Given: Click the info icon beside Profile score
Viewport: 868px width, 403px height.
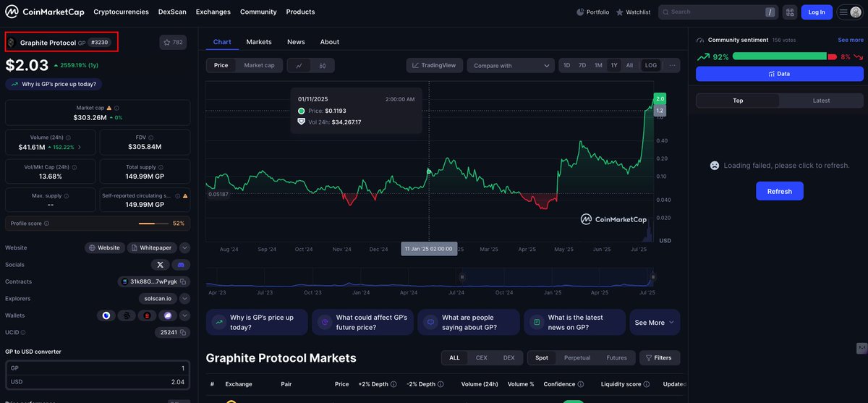Looking at the screenshot, I should point(48,224).
